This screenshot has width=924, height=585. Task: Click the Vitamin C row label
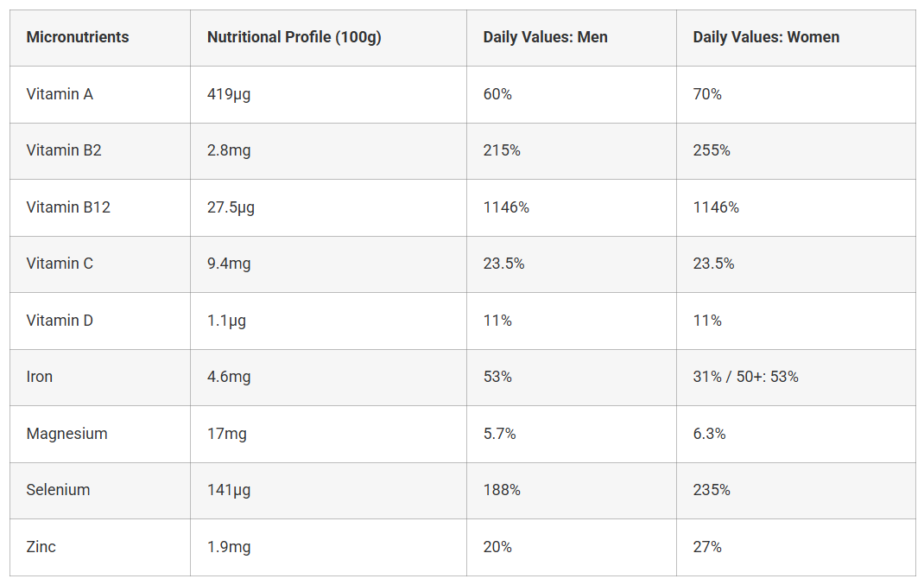60,264
